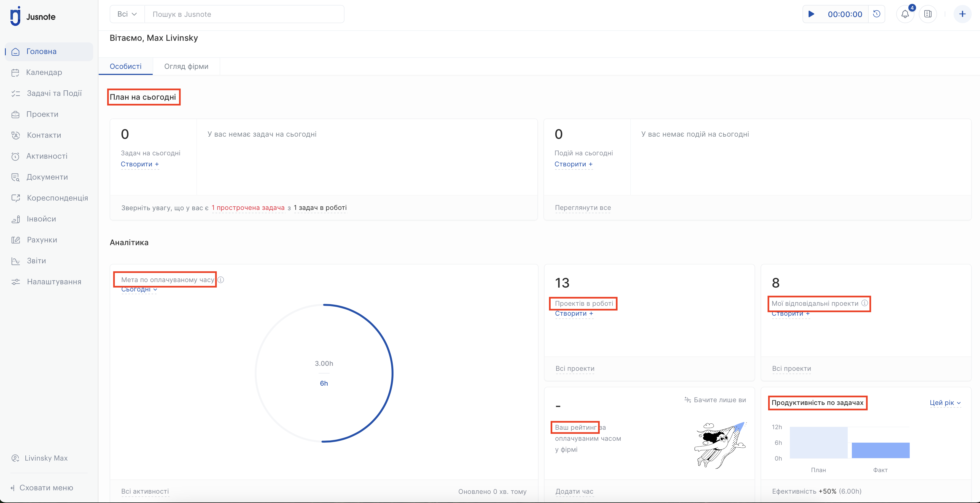Open Всі проекти under Мої відповідальні проекти
Screen dimensions: 980x503
coord(791,368)
